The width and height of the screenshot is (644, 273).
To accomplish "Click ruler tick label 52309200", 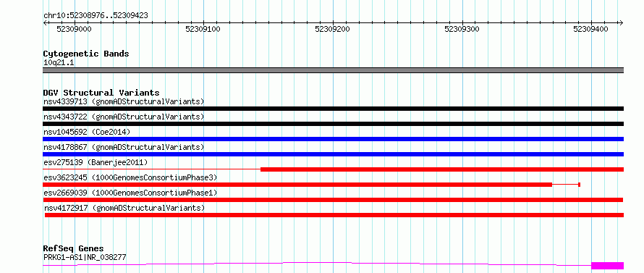I will (x=333, y=29).
